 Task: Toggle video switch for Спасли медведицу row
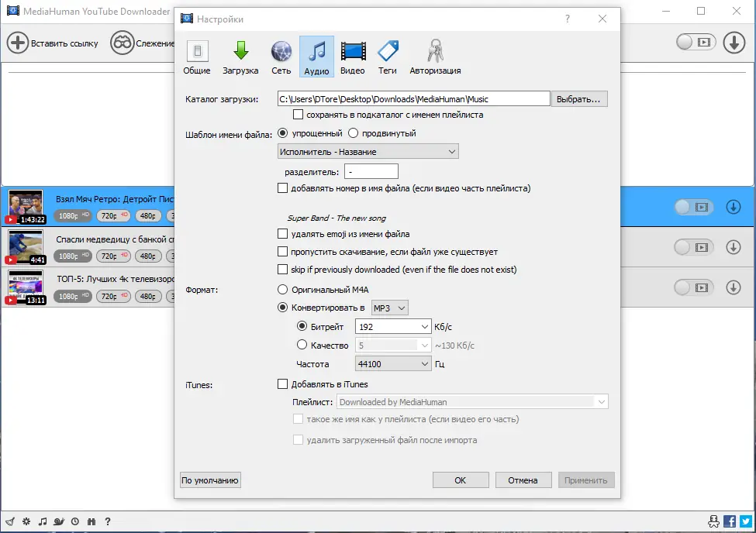pos(693,247)
